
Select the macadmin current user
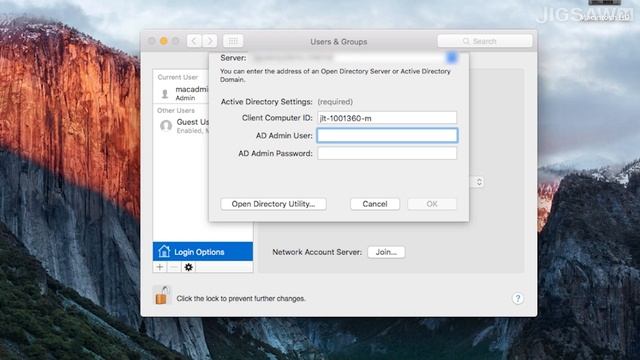[182, 93]
